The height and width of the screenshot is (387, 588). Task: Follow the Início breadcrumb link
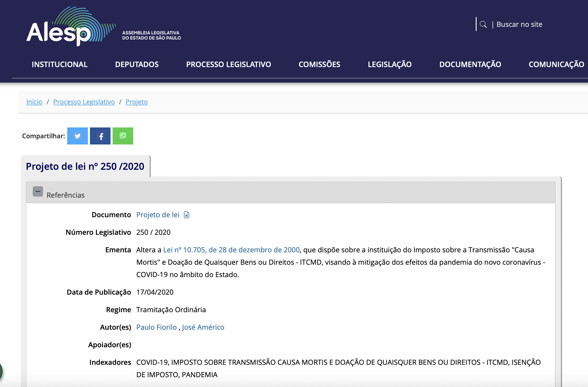pyautogui.click(x=34, y=102)
